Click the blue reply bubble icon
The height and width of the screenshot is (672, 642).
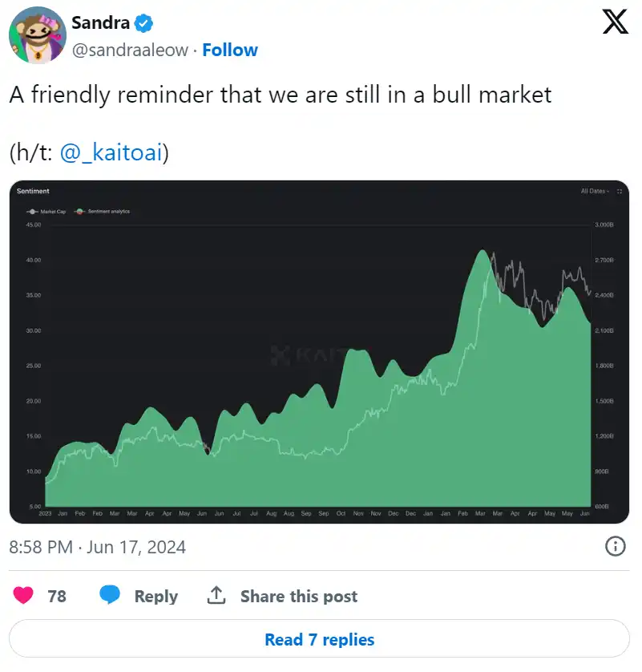[110, 596]
